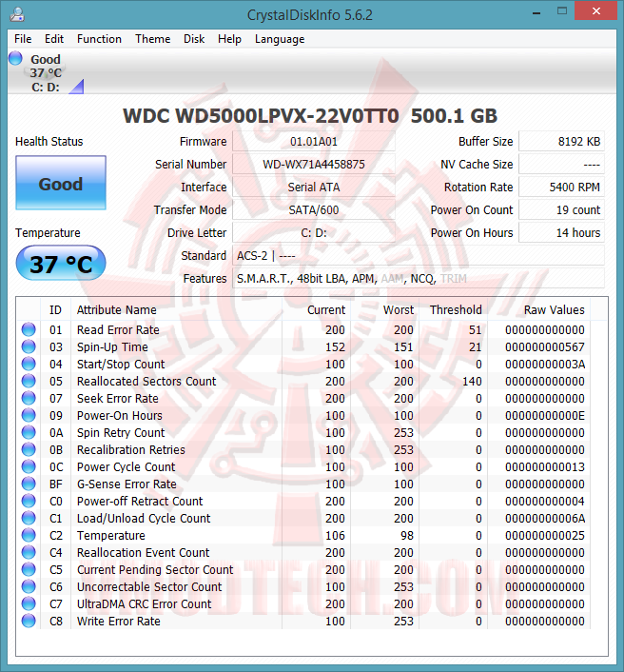Screen dimensions: 624x672
Task: Open the Disk menu
Action: (x=194, y=39)
